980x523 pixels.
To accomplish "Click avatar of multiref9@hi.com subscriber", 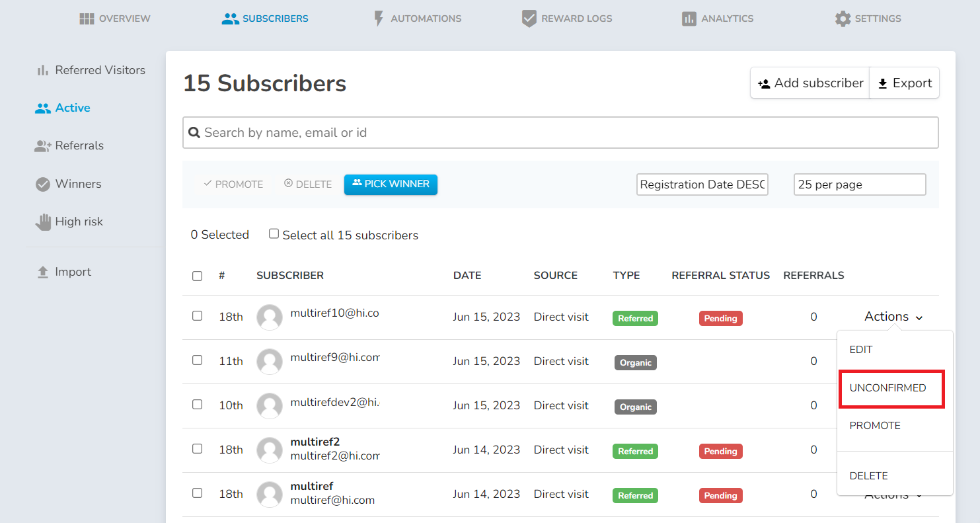I will [270, 362].
